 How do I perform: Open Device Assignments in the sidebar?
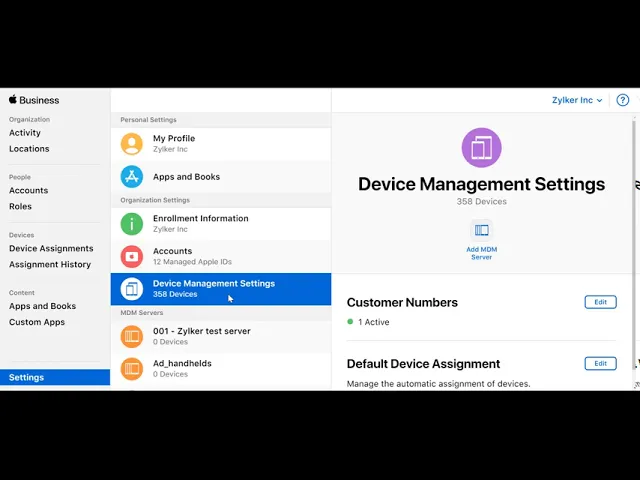pos(51,248)
